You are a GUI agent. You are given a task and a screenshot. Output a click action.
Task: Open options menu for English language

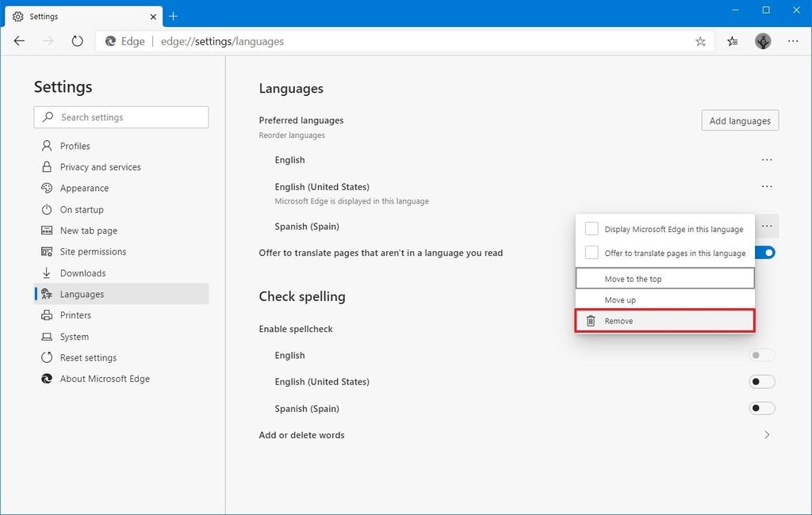(767, 159)
